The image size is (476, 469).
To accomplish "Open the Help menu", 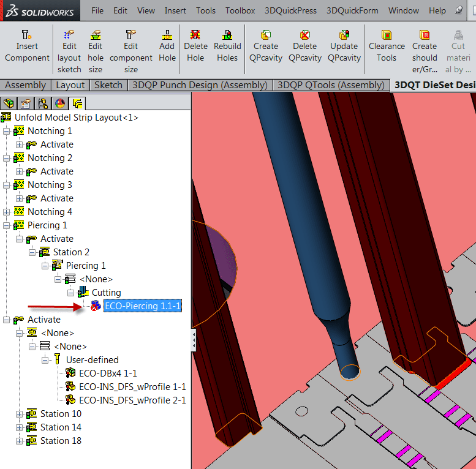I will [437, 10].
